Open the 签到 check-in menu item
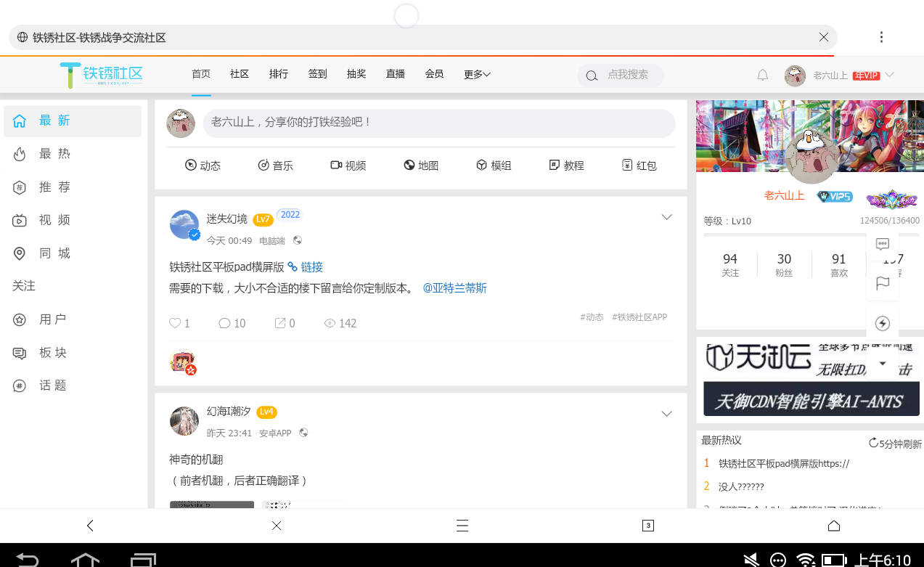Screen dimensions: 924x567 pyautogui.click(x=317, y=74)
